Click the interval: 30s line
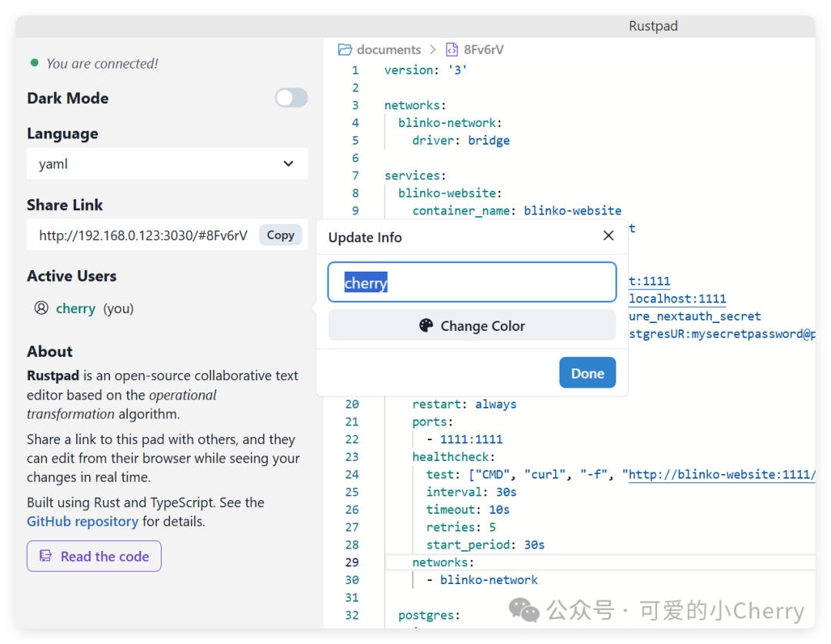Screen dimensions: 831x644 pyautogui.click(x=471, y=492)
